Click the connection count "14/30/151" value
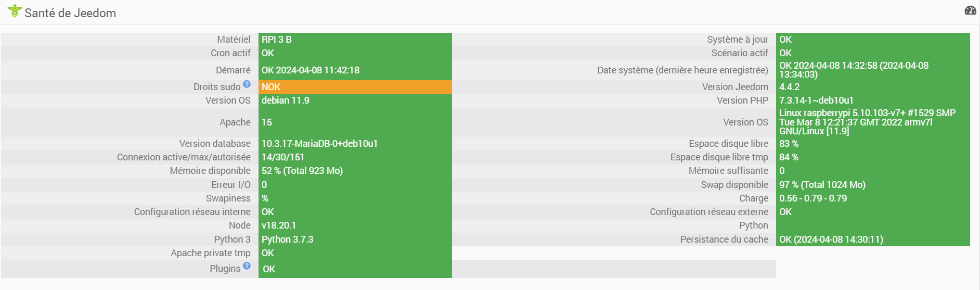Image resolution: width=980 pixels, height=290 pixels. coord(283,157)
